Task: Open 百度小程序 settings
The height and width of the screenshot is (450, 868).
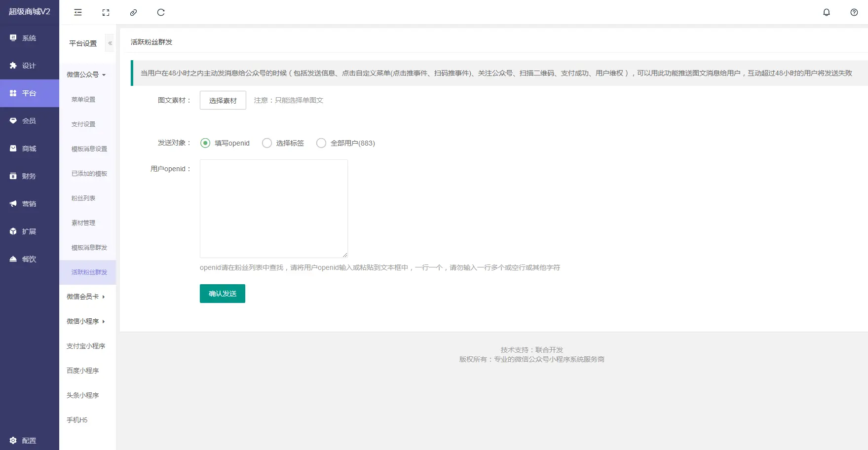Action: 87,371
